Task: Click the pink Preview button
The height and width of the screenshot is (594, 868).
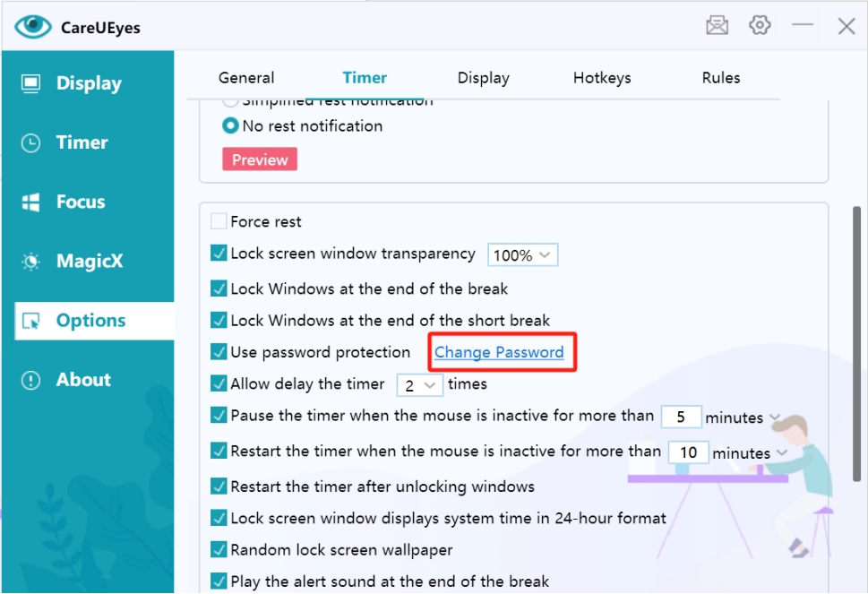Action: pos(260,160)
